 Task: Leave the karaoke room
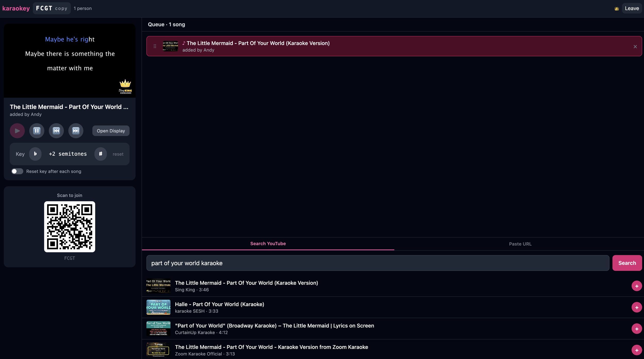pyautogui.click(x=632, y=8)
